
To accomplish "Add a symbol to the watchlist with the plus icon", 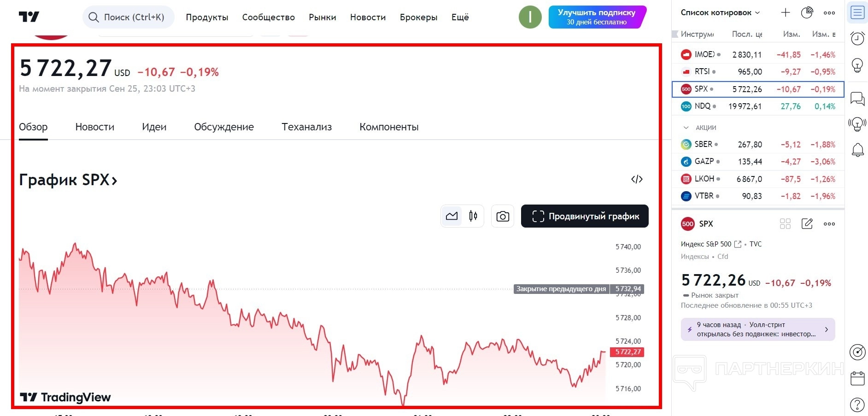I will 786,13.
